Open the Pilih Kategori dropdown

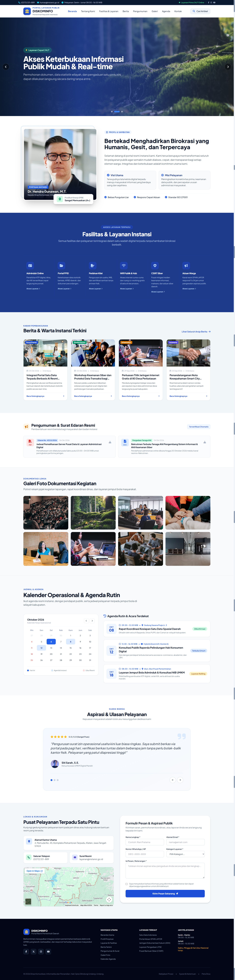click(186, 854)
